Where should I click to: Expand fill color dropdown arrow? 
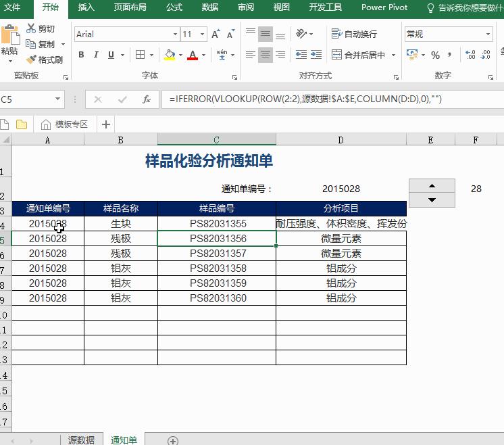click(x=180, y=55)
